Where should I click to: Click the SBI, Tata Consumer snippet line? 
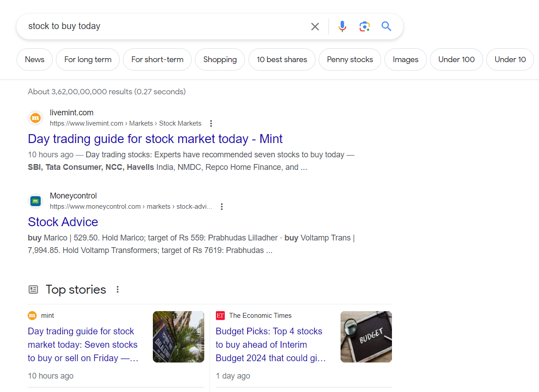(168, 167)
